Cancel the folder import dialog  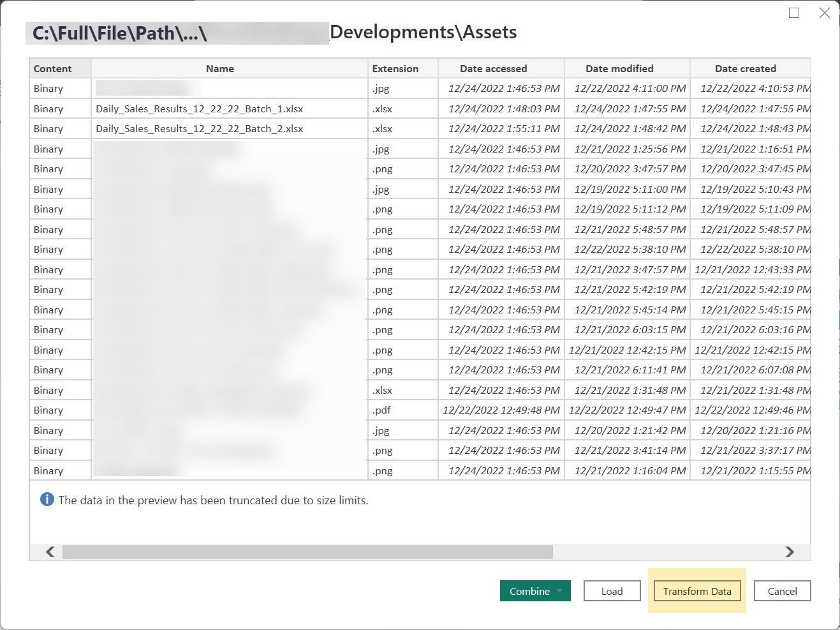782,591
